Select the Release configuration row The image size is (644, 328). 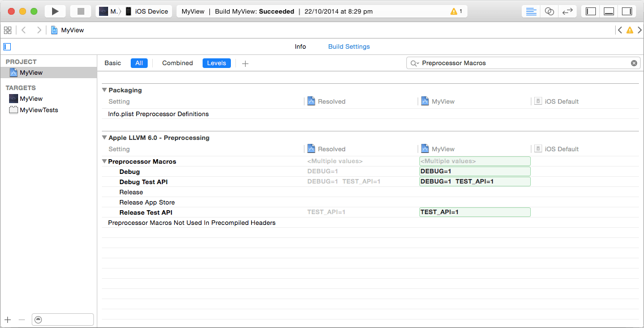pyautogui.click(x=370, y=192)
